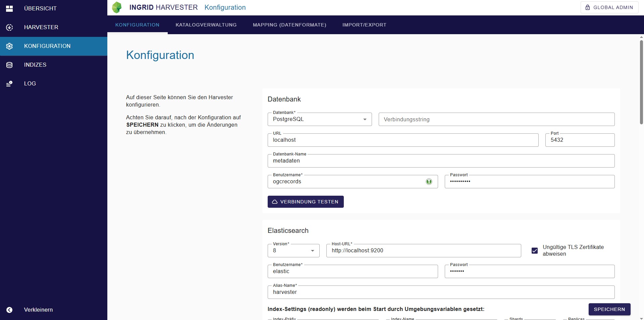Uncheck Ungültige TLS Zertifikate abweisen checkbox

point(535,251)
